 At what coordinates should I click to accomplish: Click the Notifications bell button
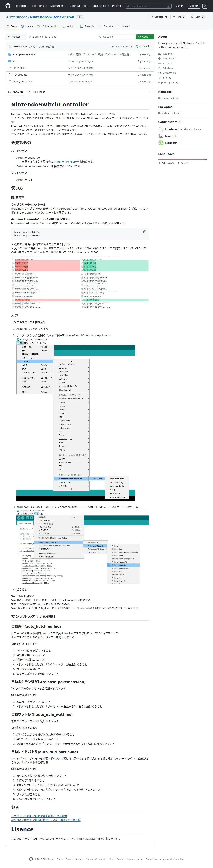[x=158, y=17]
